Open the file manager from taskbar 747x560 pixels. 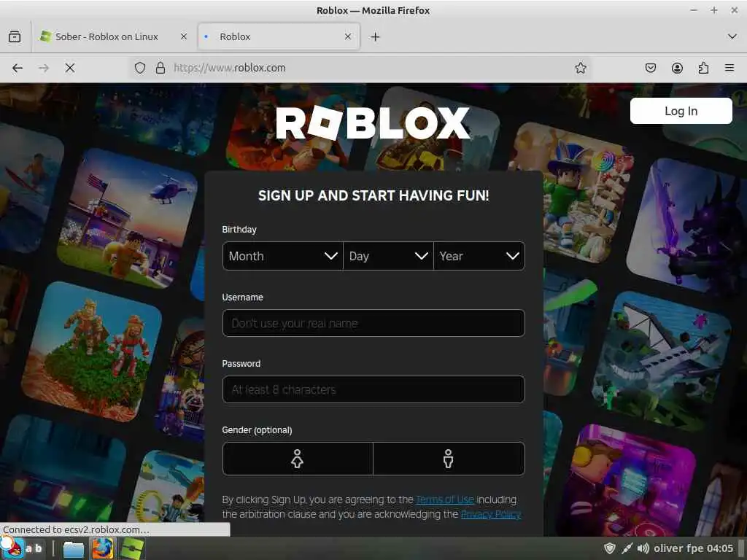[x=74, y=548]
